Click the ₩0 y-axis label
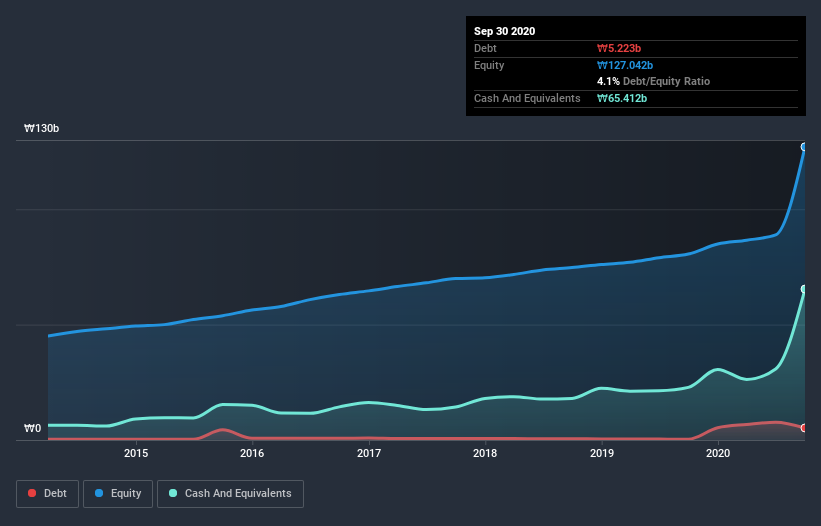The image size is (821, 526). coord(32,428)
